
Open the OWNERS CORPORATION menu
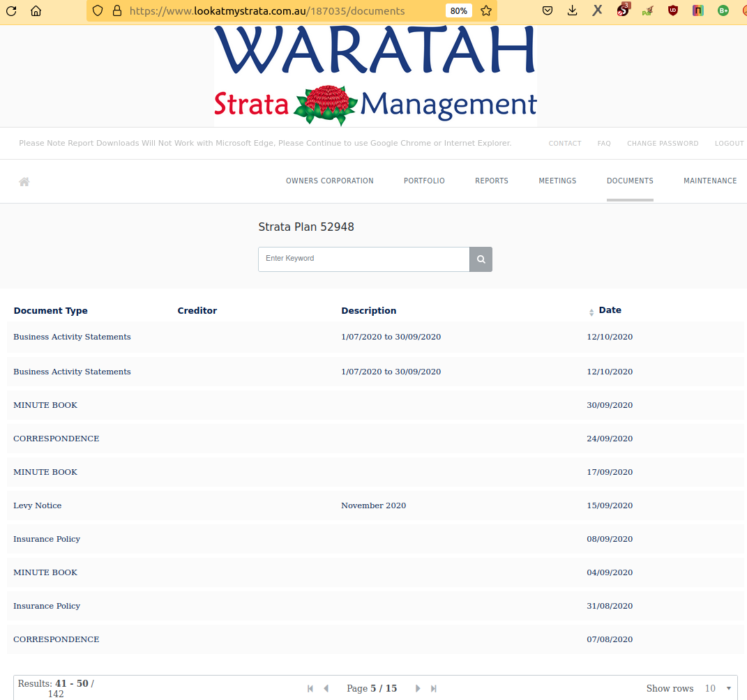[x=329, y=181]
